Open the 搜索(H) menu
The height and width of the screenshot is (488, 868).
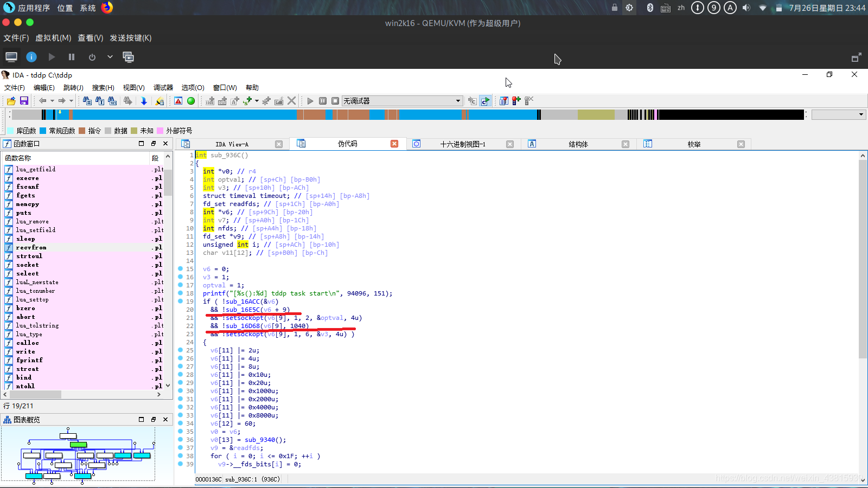coord(103,87)
